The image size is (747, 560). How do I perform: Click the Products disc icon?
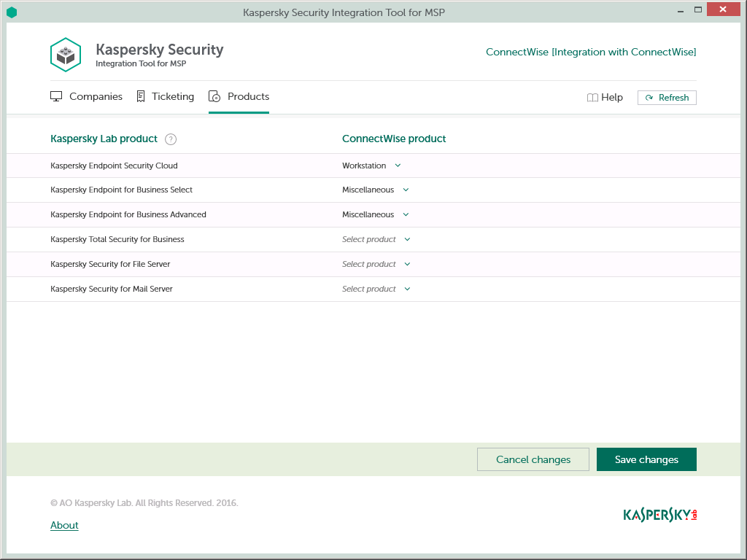[x=214, y=96]
